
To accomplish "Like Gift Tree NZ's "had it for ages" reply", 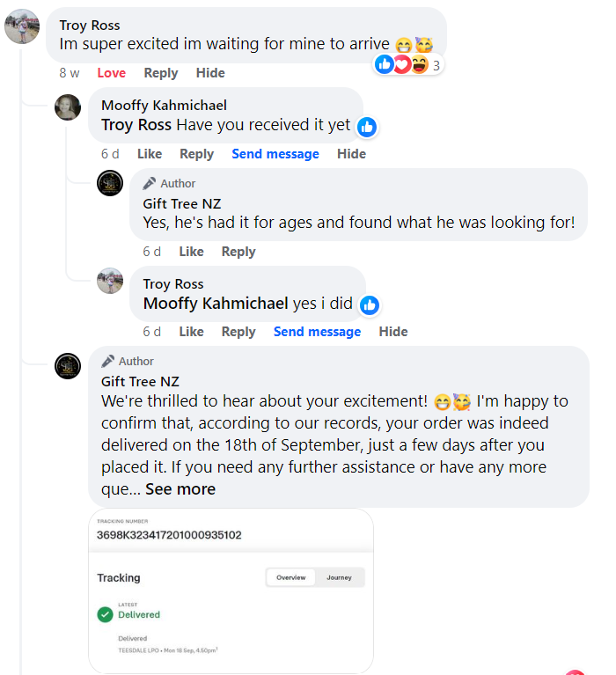I will point(191,252).
